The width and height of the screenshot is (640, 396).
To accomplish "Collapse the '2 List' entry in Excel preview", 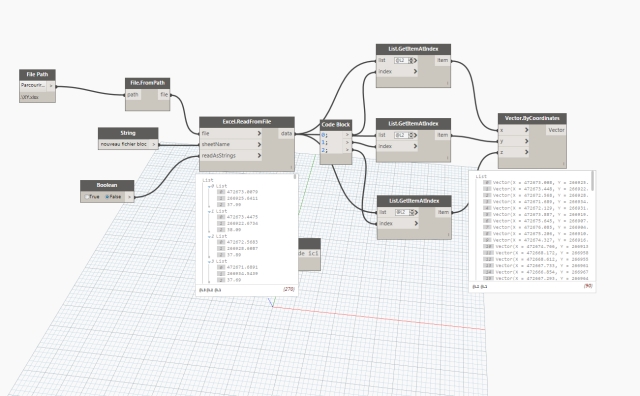I will tap(210, 236).
